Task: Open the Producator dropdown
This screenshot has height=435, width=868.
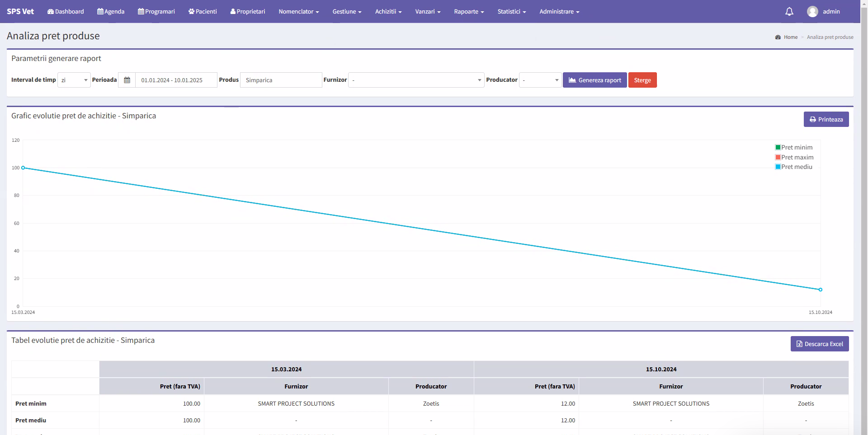Action: (540, 80)
